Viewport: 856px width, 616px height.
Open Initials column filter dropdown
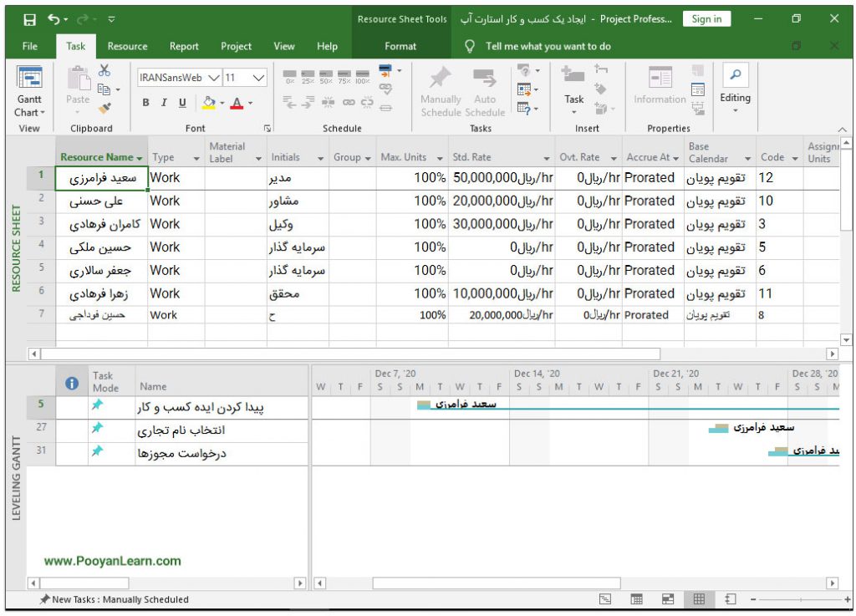[320, 158]
